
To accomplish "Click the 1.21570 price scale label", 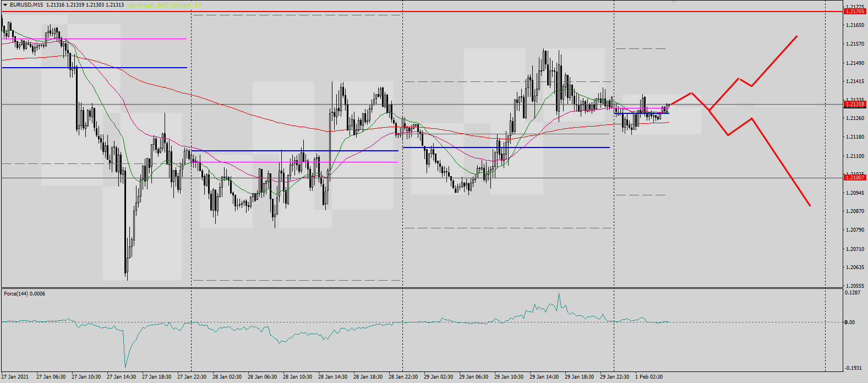I will pos(855,44).
